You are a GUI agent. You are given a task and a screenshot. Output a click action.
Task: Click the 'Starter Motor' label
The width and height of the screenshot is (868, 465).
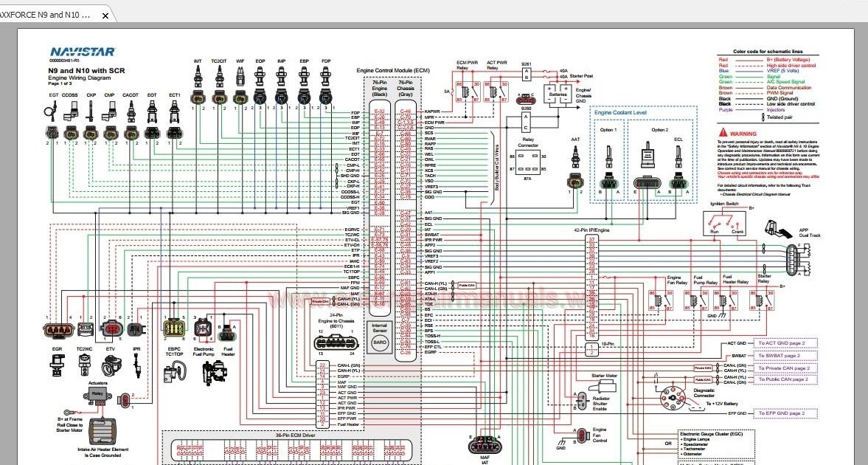click(x=604, y=376)
